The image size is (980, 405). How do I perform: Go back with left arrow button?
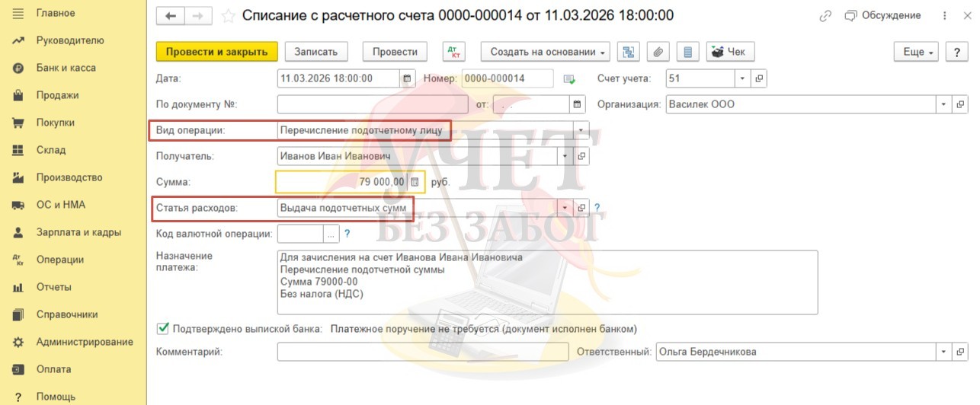pos(171,15)
